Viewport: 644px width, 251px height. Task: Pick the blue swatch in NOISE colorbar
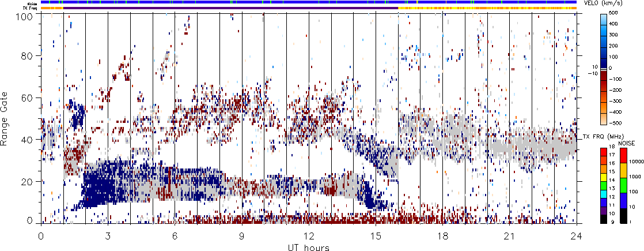tap(623, 201)
